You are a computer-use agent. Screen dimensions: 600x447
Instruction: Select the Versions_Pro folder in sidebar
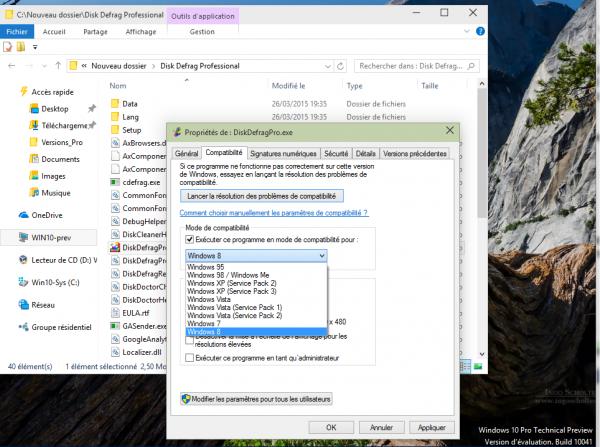(x=62, y=142)
